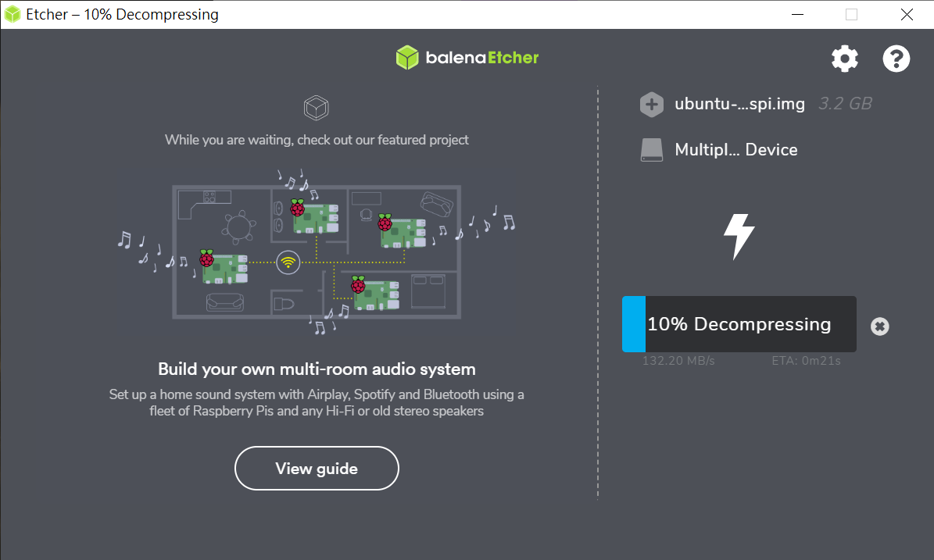
Task: Click the lightning bolt flash icon
Action: (739, 236)
